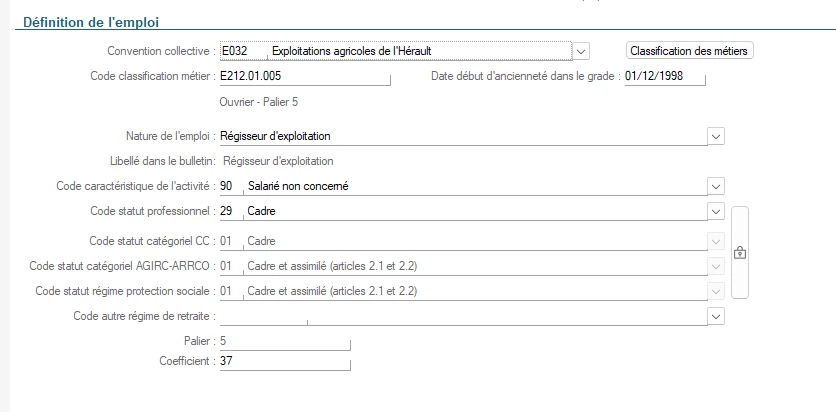The width and height of the screenshot is (836, 412).
Task: Click the disabled AGIRC-ARRCO statut dropdown arrow
Action: coord(715,266)
